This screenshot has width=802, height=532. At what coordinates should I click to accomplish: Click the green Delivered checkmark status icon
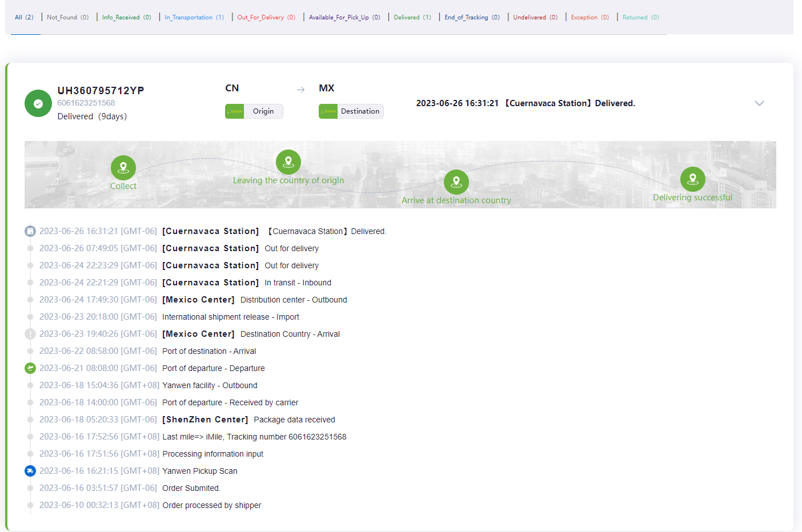(38, 103)
